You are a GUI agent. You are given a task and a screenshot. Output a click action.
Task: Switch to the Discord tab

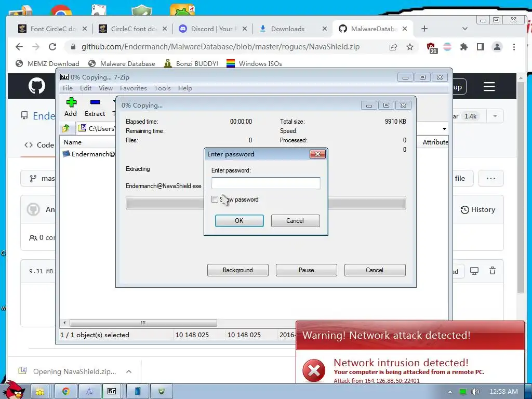[x=212, y=29]
